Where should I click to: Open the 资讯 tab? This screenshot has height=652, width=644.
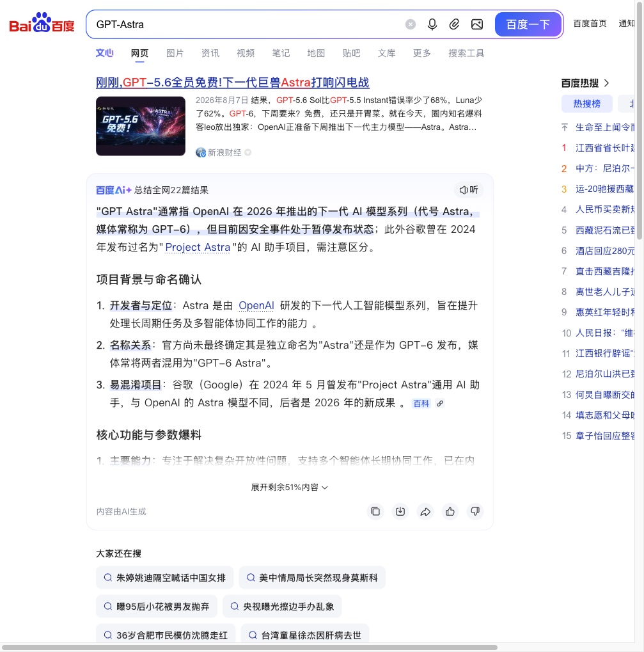coord(210,53)
